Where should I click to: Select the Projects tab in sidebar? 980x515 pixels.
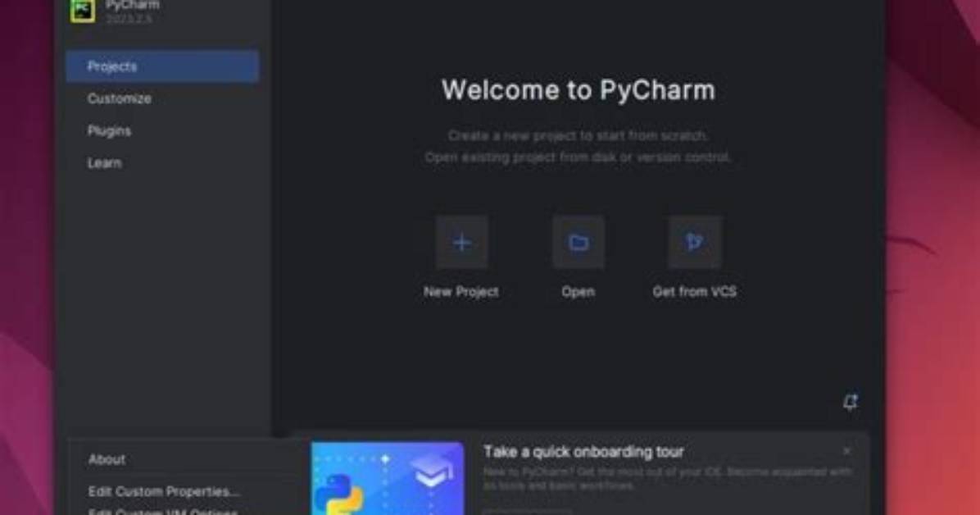[x=162, y=66]
